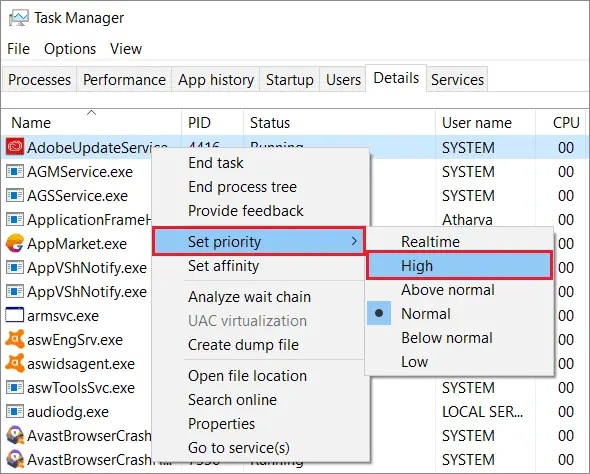Select Open file location entry
The height and width of the screenshot is (474, 590).
pos(247,376)
